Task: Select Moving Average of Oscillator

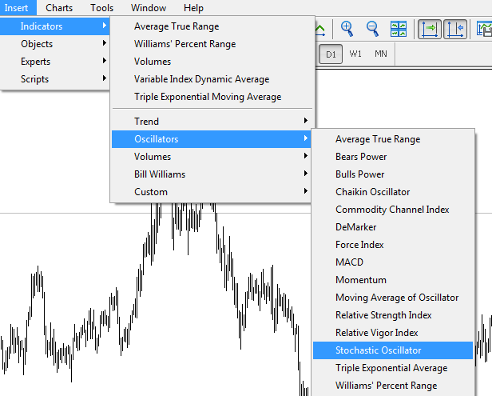Action: click(393, 297)
